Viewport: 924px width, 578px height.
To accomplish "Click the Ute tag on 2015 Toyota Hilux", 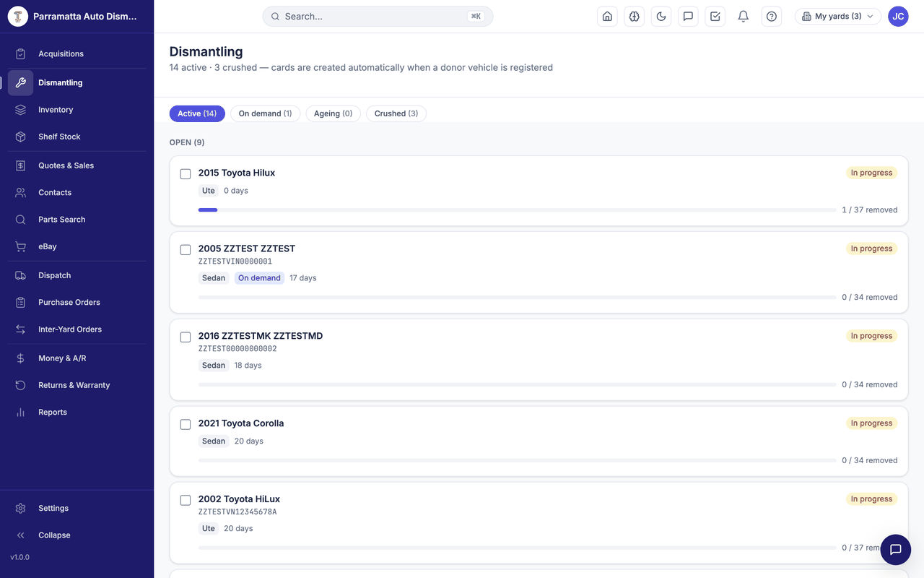I will click(209, 191).
